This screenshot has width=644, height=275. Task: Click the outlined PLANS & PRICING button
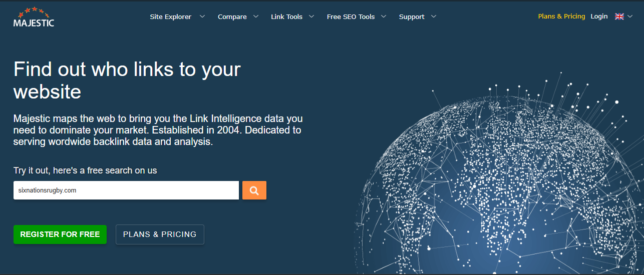pyautogui.click(x=160, y=234)
